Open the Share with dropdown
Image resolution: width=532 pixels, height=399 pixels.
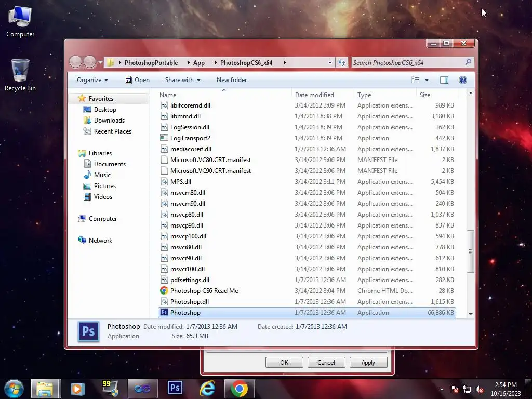click(x=182, y=79)
